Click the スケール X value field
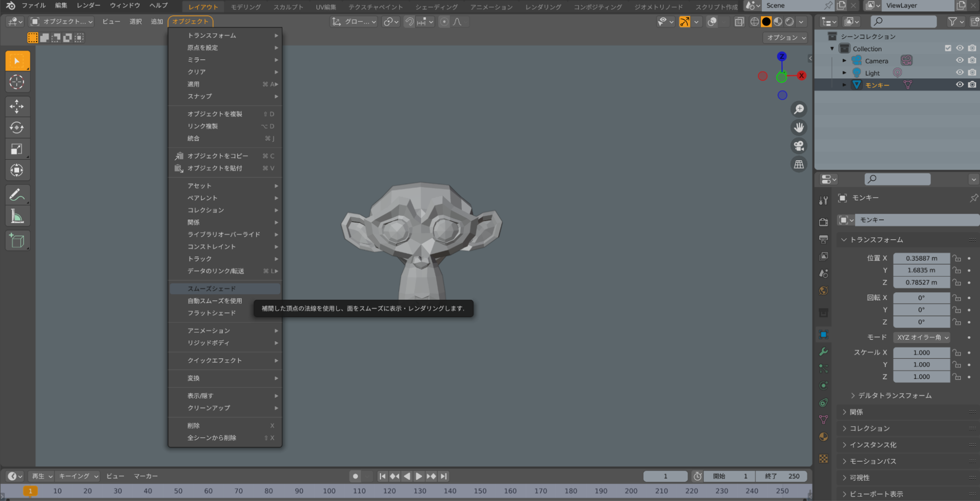 click(921, 352)
